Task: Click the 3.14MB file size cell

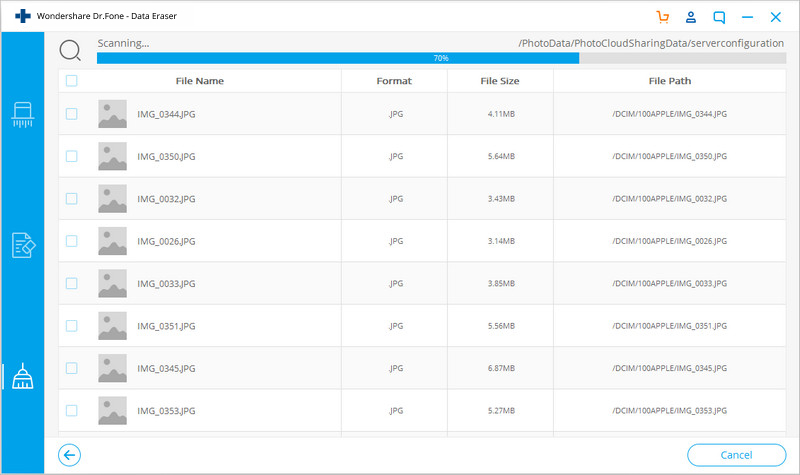Action: [x=501, y=241]
